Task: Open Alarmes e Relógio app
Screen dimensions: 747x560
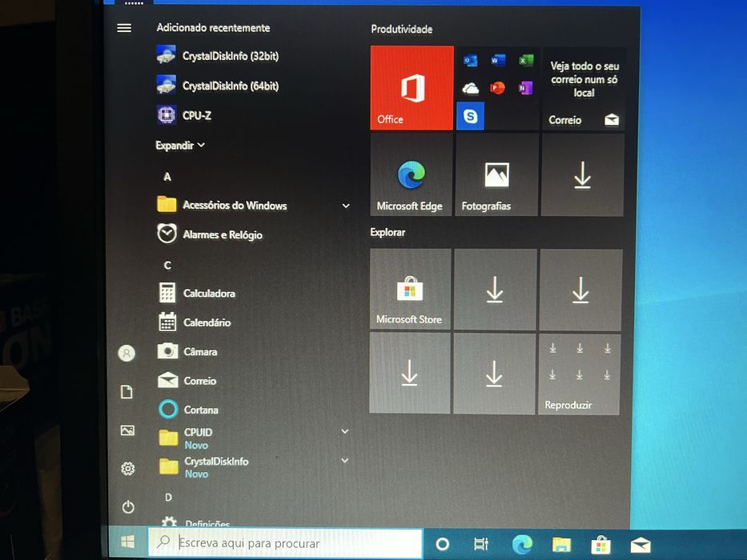Action: [211, 234]
